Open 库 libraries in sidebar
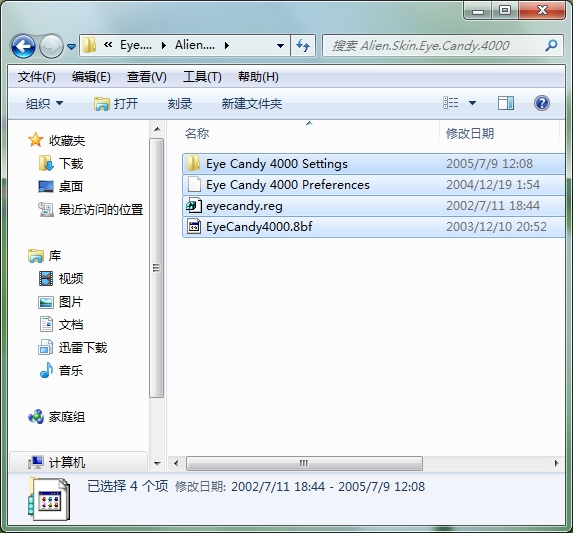The height and width of the screenshot is (533, 573). pyautogui.click(x=55, y=256)
